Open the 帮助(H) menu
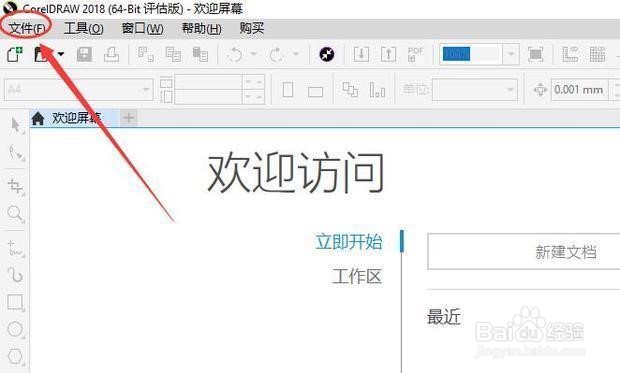 click(201, 28)
